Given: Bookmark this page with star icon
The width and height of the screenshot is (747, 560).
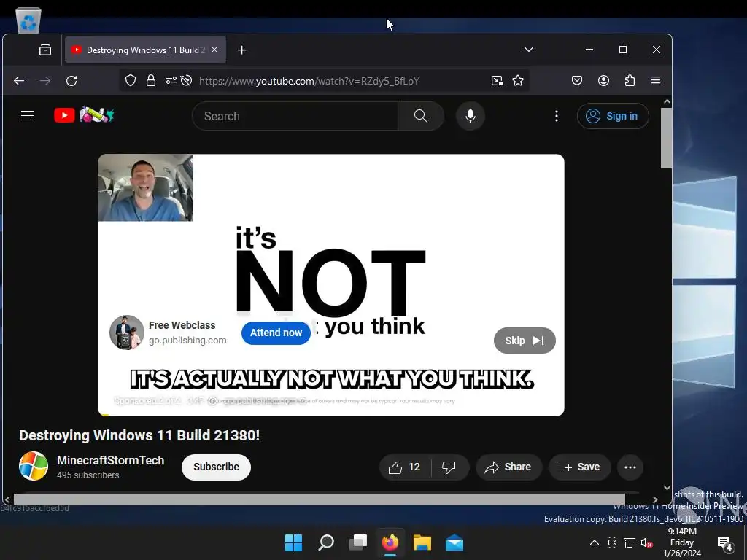Looking at the screenshot, I should coord(518,80).
